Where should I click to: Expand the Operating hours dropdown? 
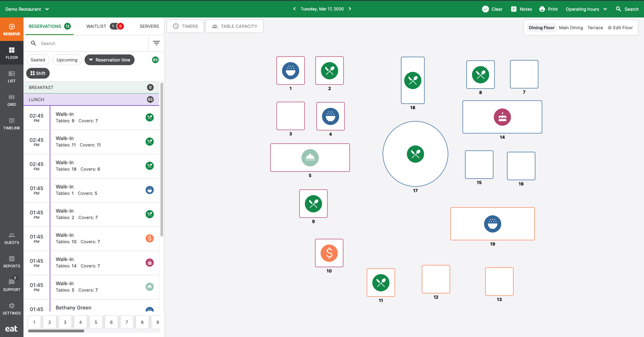(x=586, y=9)
